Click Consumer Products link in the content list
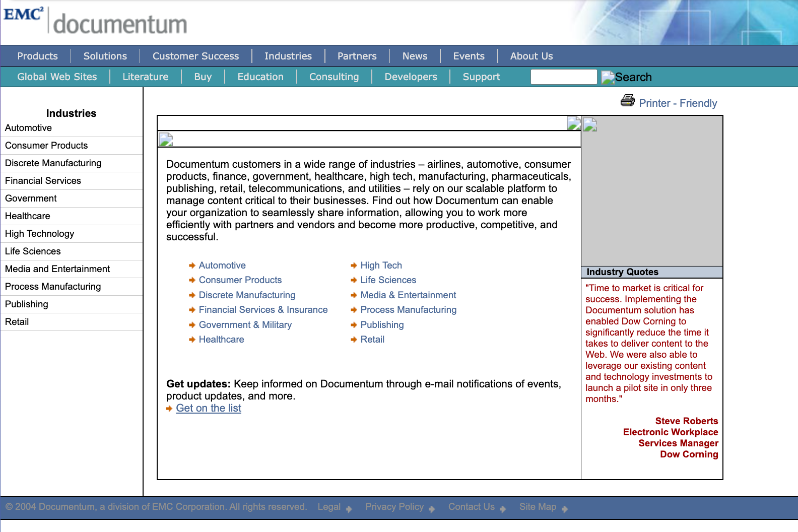 [x=240, y=280]
